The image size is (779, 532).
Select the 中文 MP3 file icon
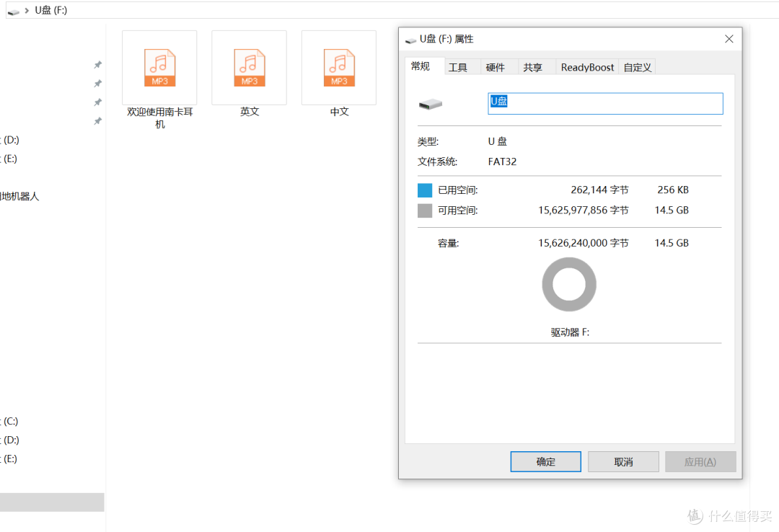click(x=339, y=68)
